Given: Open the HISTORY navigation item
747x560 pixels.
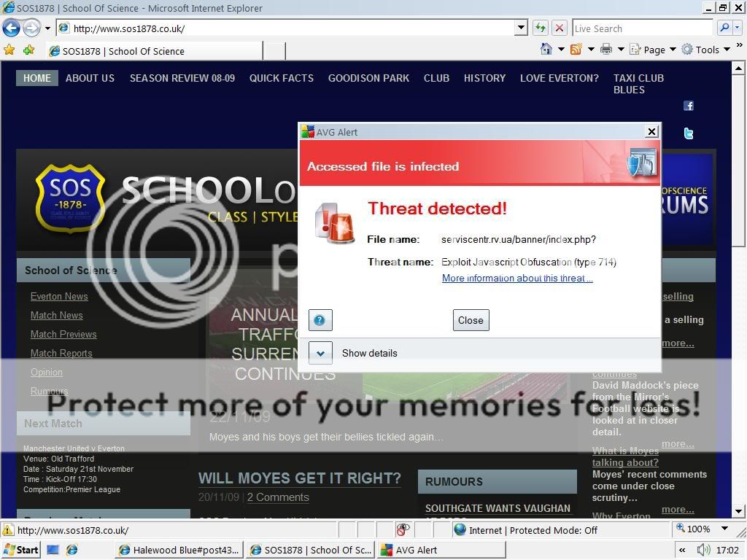Looking at the screenshot, I should (484, 78).
